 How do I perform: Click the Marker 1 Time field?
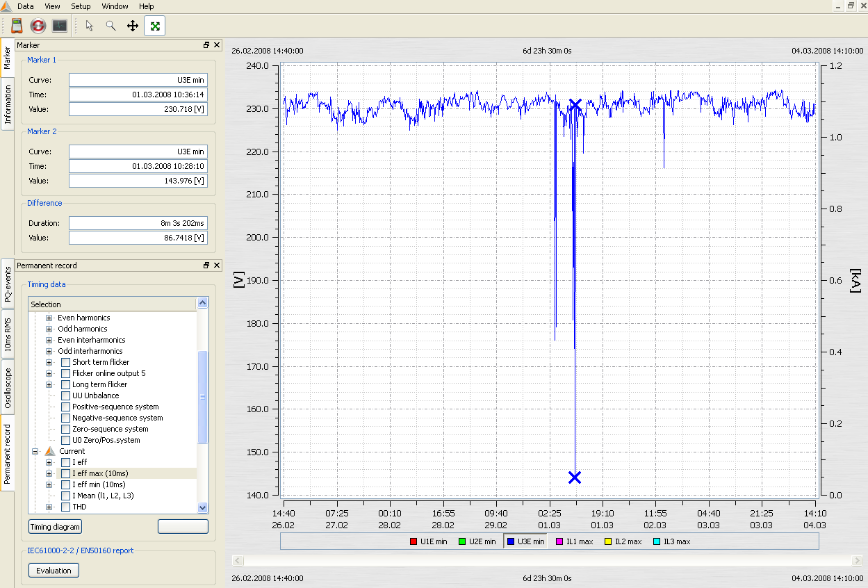pos(138,95)
